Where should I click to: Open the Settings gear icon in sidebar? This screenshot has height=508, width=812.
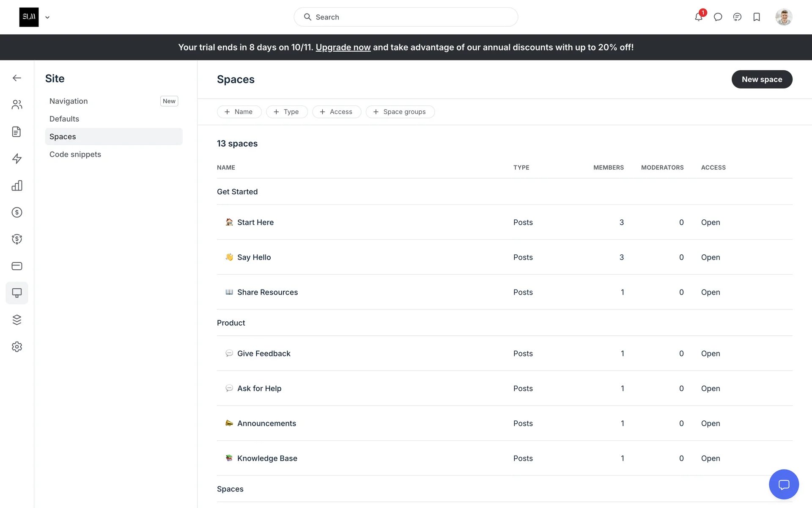pyautogui.click(x=17, y=347)
